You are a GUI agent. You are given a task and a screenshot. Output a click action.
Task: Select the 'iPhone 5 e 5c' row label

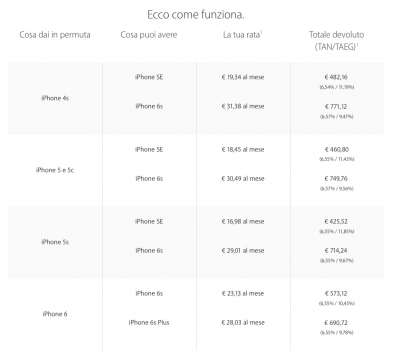click(x=55, y=170)
